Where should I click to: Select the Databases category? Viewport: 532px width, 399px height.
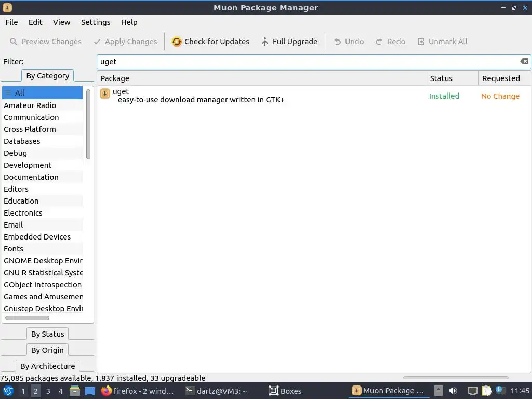42,141
